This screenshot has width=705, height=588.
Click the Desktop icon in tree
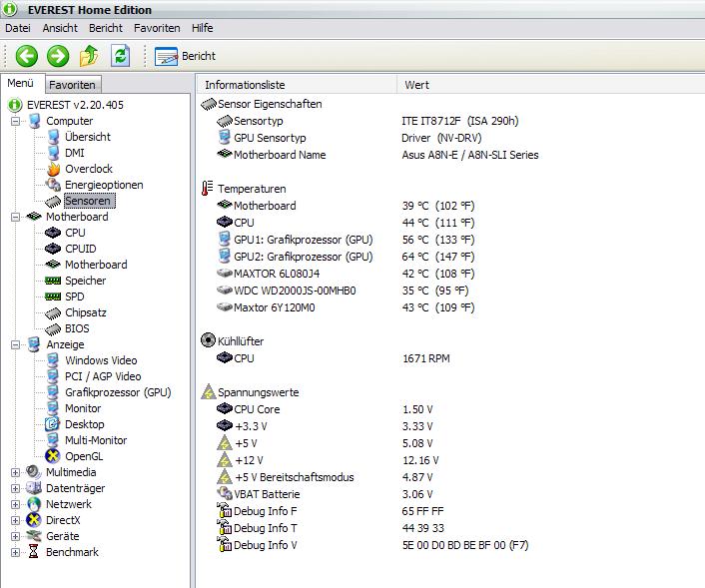[x=53, y=424]
